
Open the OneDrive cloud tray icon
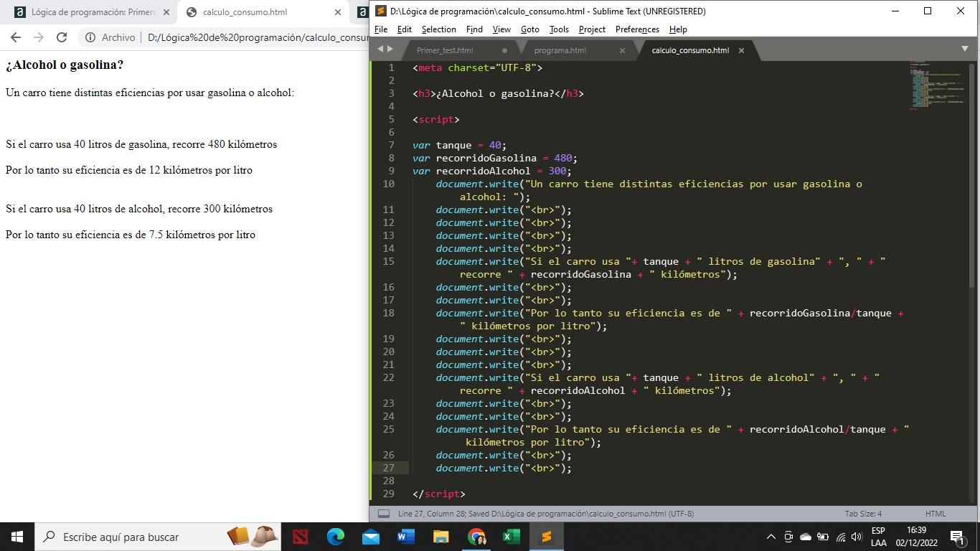[x=806, y=537]
